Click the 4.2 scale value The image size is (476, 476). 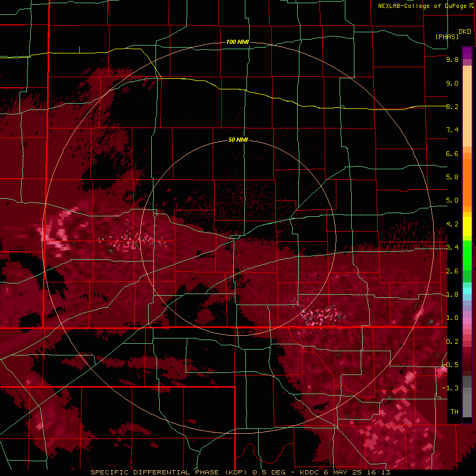[452, 224]
